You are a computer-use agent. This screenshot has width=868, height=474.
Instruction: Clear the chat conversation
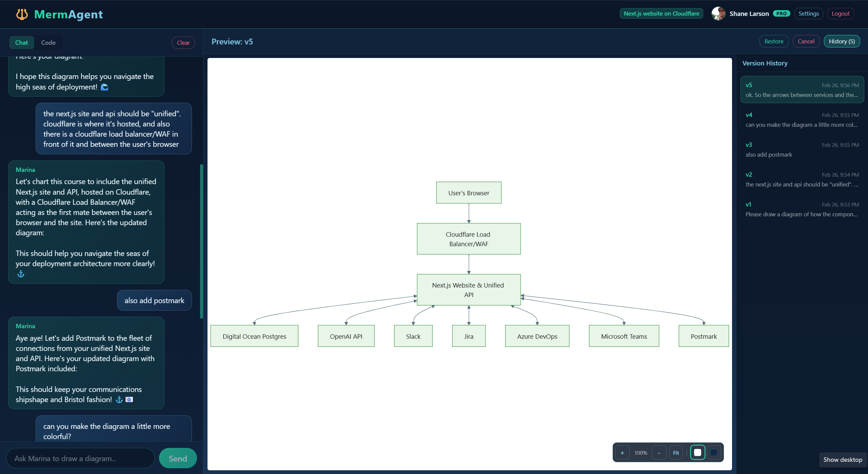point(183,42)
